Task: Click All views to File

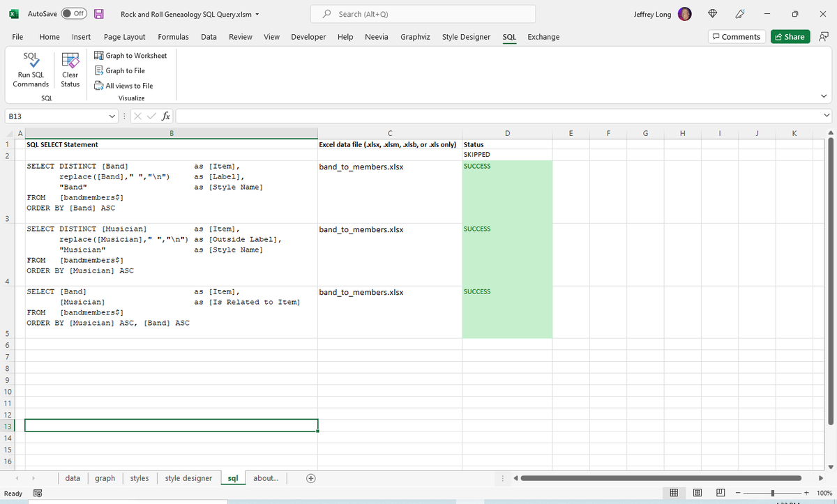Action: point(123,86)
